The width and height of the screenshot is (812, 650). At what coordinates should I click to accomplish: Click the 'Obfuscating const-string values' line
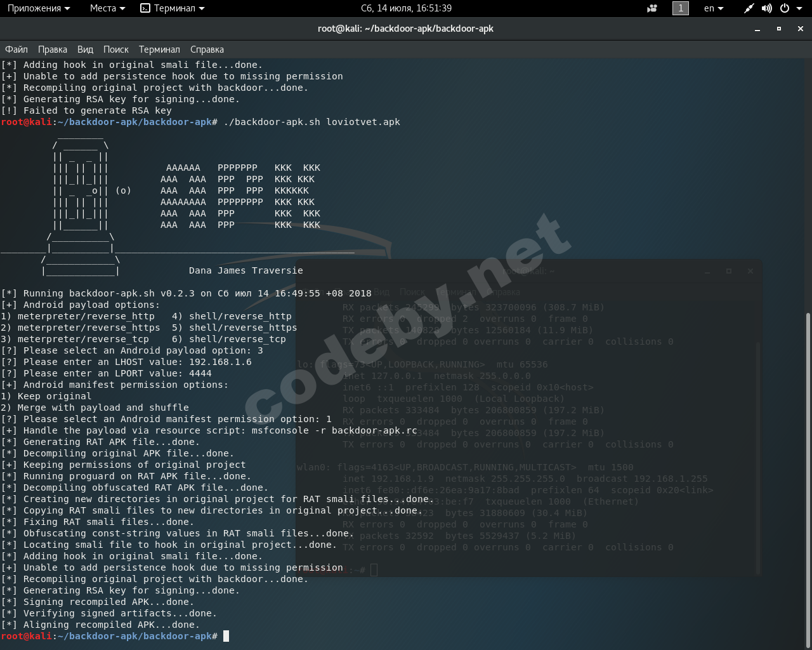pos(178,533)
